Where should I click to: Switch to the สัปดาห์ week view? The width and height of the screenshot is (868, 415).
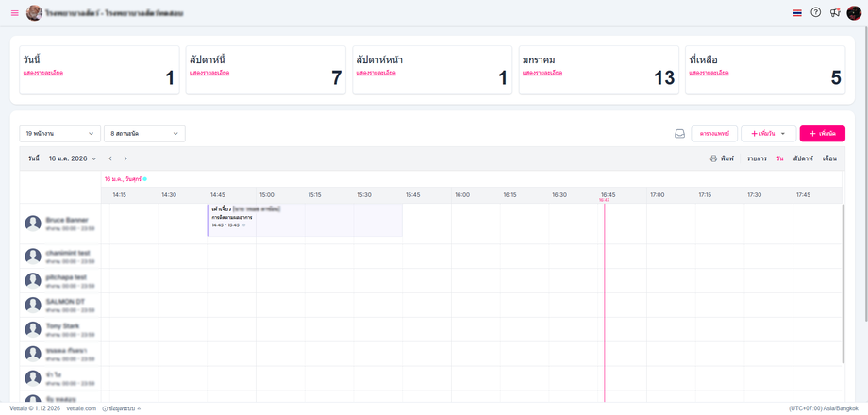[803, 158]
